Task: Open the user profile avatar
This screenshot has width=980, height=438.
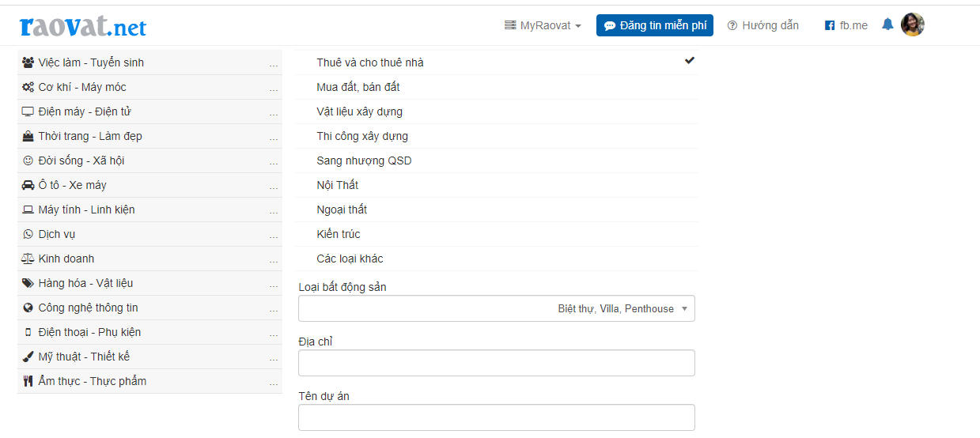Action: (x=913, y=25)
